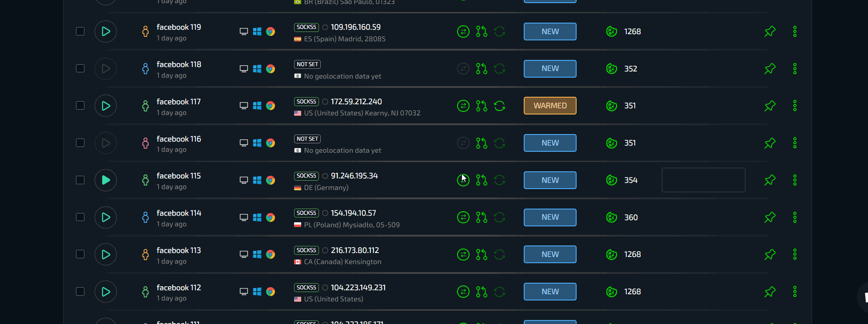Start the facebook 119 profile

[x=106, y=32]
